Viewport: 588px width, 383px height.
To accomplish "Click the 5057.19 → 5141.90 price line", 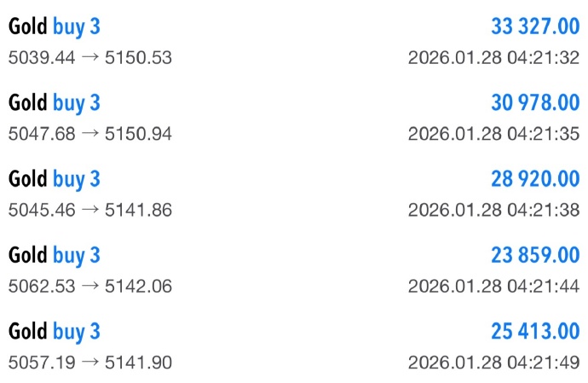I will (x=90, y=362).
